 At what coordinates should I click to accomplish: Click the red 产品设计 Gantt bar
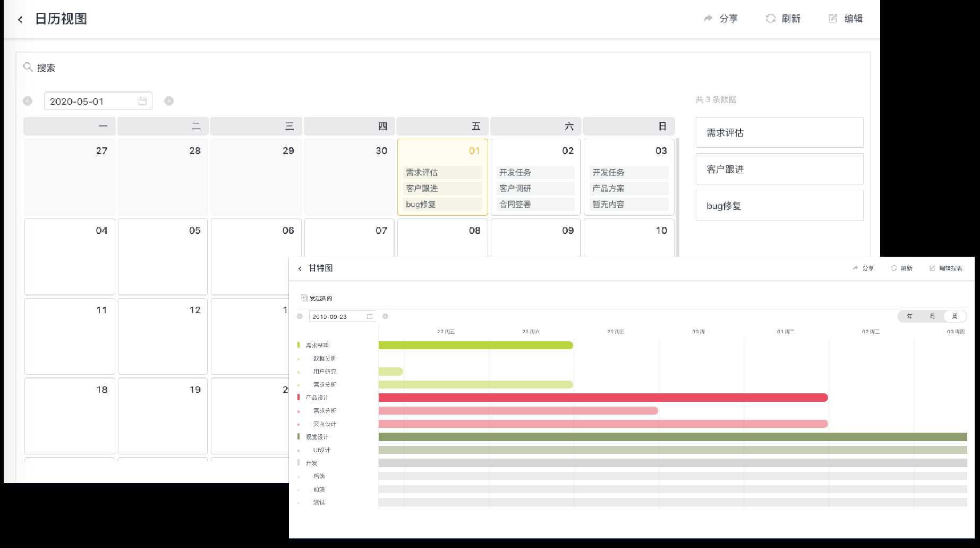pyautogui.click(x=603, y=398)
